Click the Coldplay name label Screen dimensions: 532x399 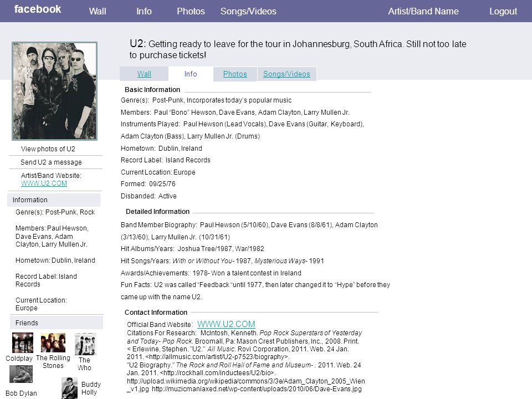[19, 359]
